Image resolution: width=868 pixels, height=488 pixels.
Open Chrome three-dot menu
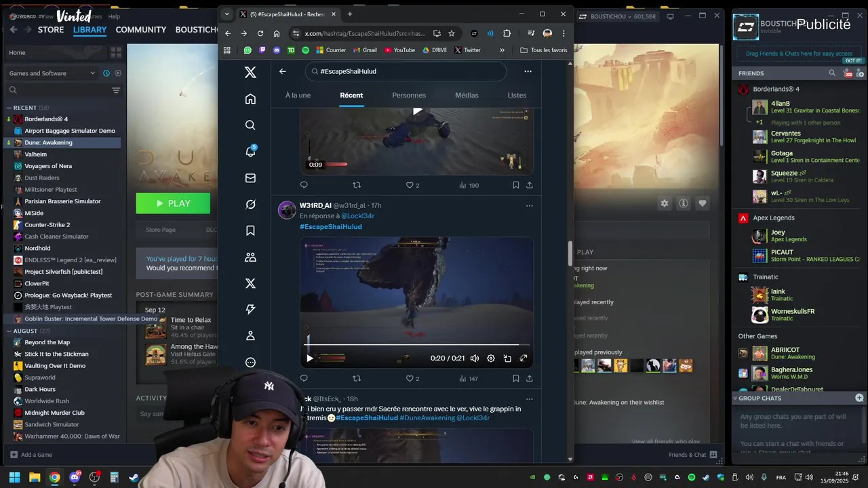[563, 33]
